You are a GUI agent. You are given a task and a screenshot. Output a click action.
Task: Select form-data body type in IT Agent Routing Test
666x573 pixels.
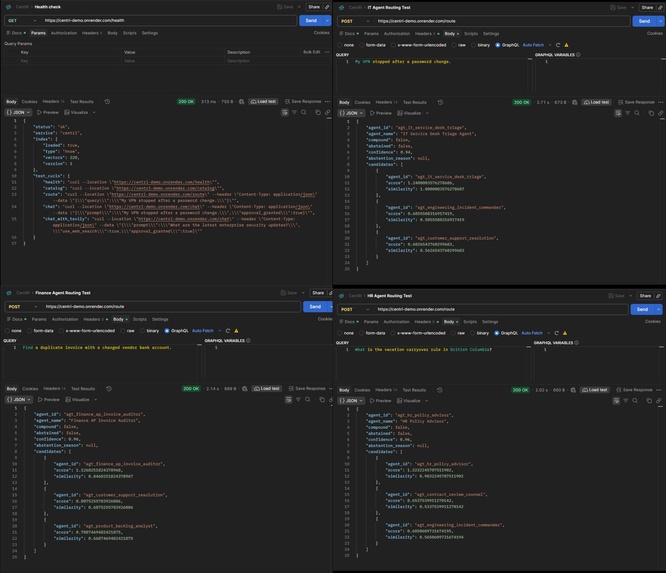pyautogui.click(x=372, y=45)
